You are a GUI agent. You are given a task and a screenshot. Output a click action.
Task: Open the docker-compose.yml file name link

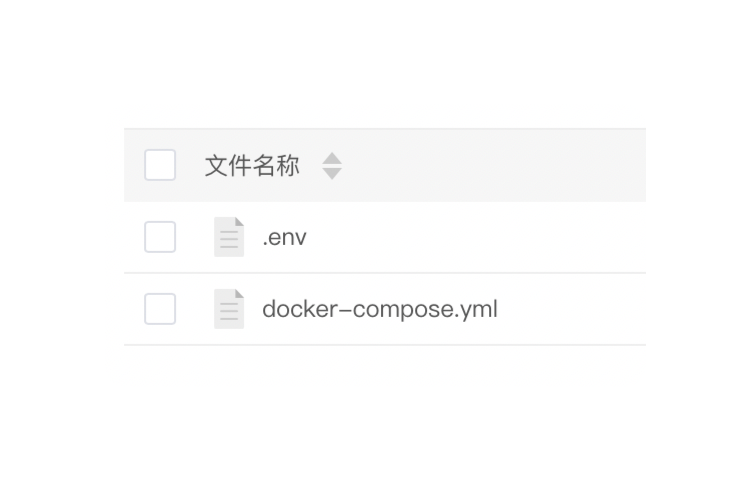point(379,309)
